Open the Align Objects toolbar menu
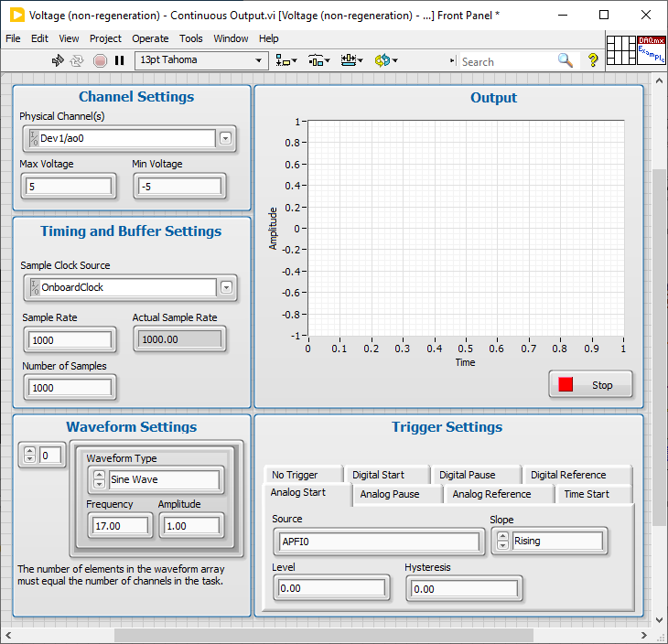This screenshot has width=668, height=644. click(x=286, y=60)
